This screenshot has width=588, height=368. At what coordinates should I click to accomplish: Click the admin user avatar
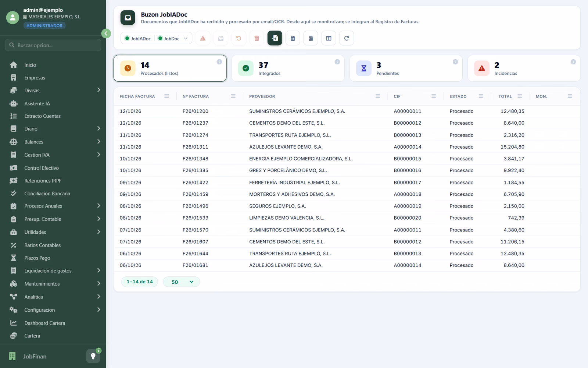[x=12, y=17]
